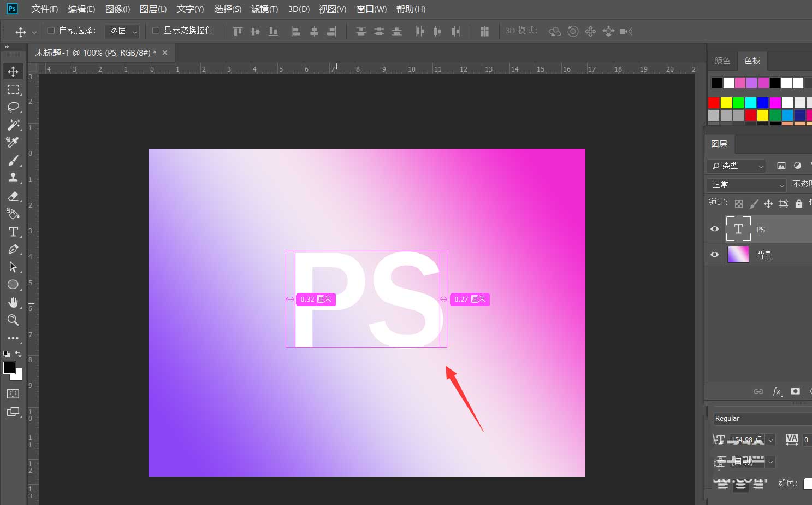Lock all layer attributes
Image resolution: width=812 pixels, height=505 pixels.
(799, 203)
